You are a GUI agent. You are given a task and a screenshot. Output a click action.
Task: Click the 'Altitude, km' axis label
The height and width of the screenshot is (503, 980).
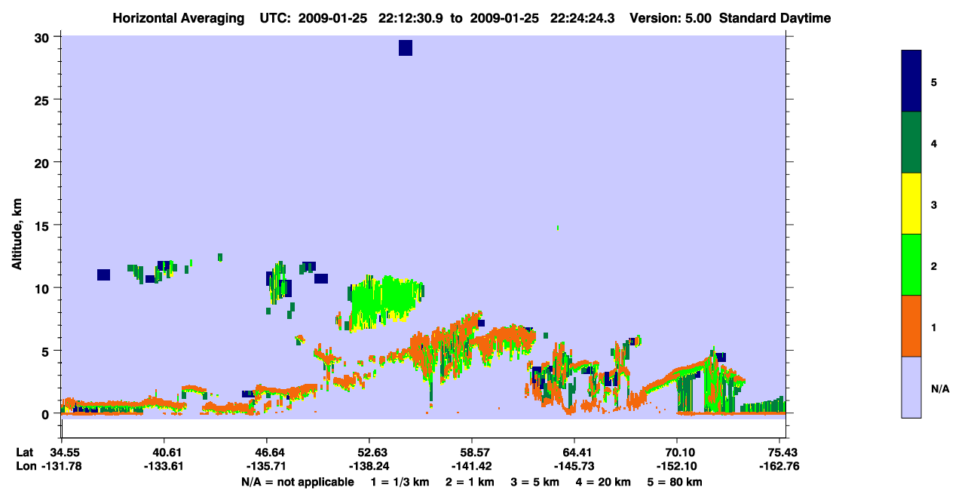point(17,233)
